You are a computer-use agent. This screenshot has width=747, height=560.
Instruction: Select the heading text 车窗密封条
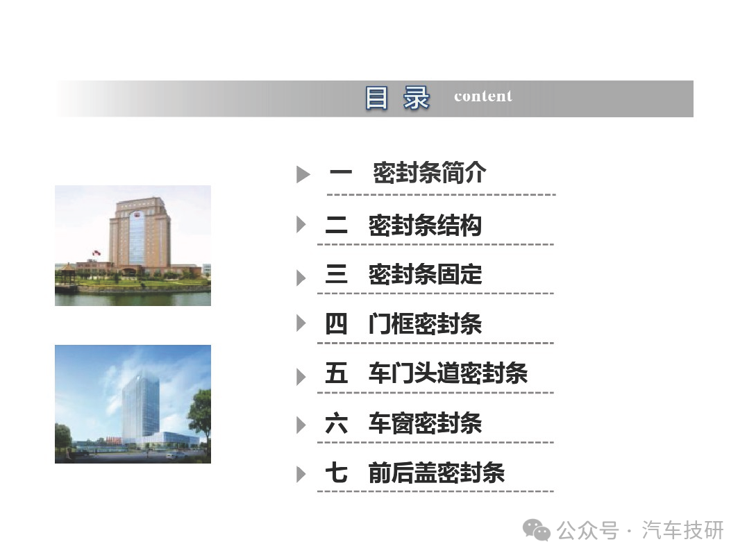pos(425,423)
